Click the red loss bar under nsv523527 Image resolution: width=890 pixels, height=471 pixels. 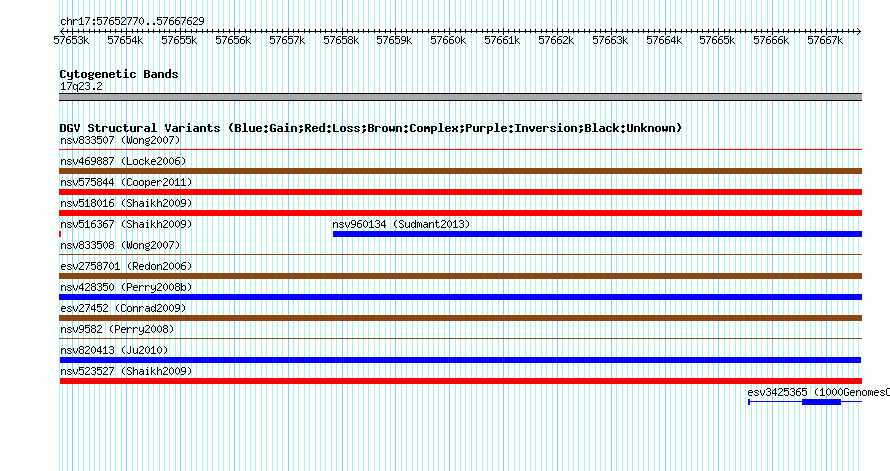coord(460,381)
